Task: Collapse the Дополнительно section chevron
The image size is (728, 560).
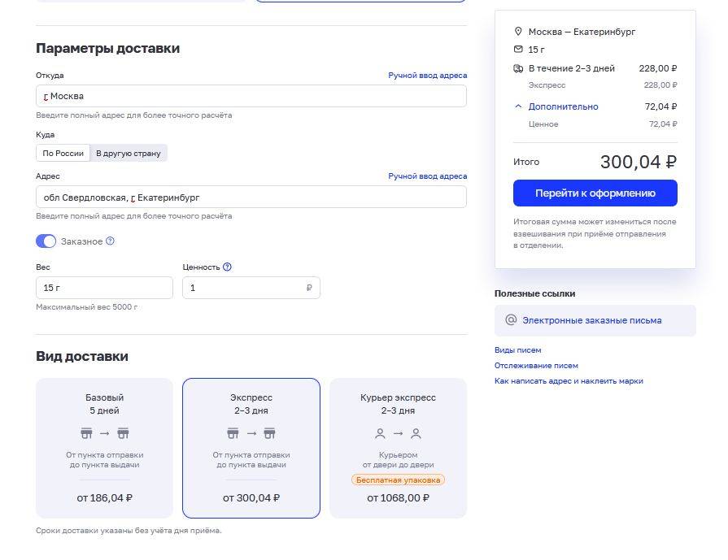Action: tap(518, 106)
